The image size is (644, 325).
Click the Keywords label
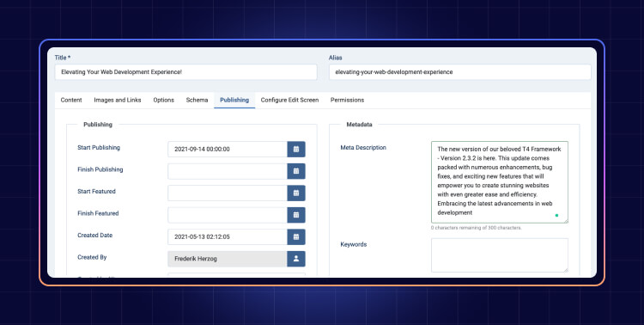[x=353, y=244]
